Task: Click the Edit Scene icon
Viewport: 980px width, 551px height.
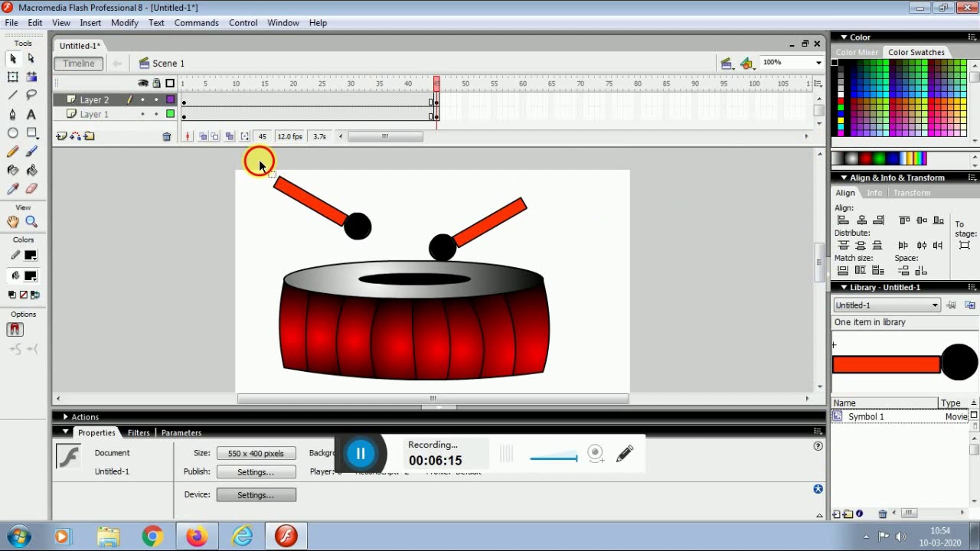Action: [727, 64]
